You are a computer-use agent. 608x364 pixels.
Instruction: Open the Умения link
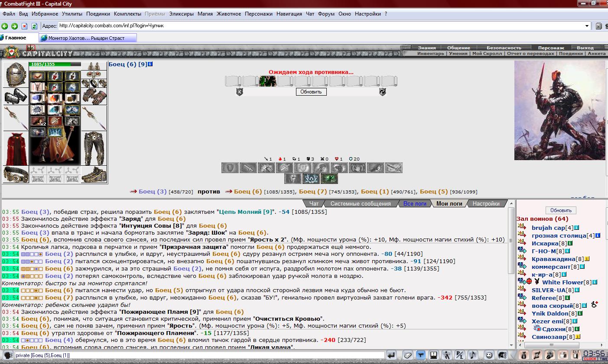pos(458,54)
